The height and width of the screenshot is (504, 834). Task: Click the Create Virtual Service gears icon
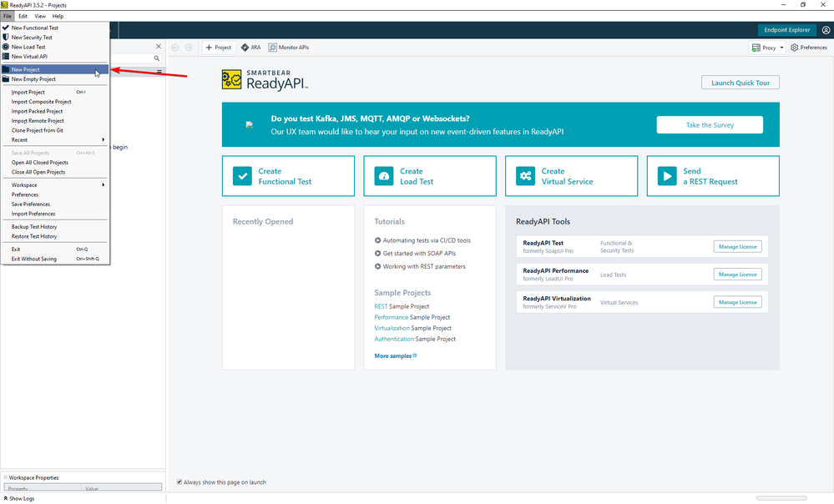point(525,176)
